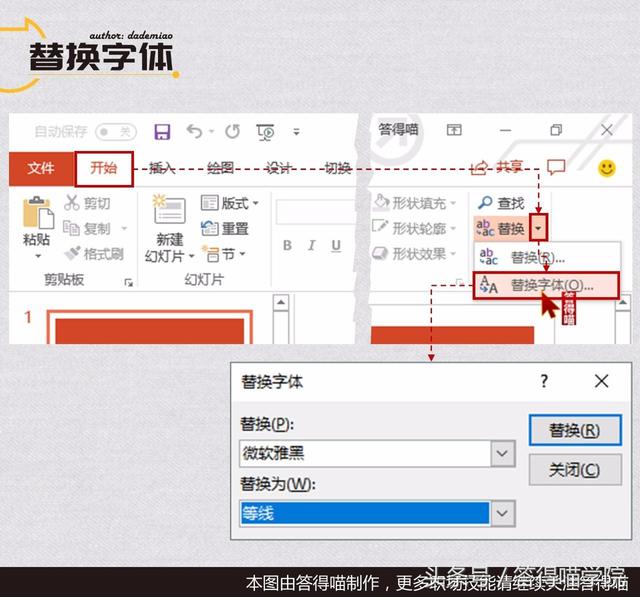This screenshot has height=597, width=640.
Task: Select the 格式刷 format painter
Action: [94, 254]
